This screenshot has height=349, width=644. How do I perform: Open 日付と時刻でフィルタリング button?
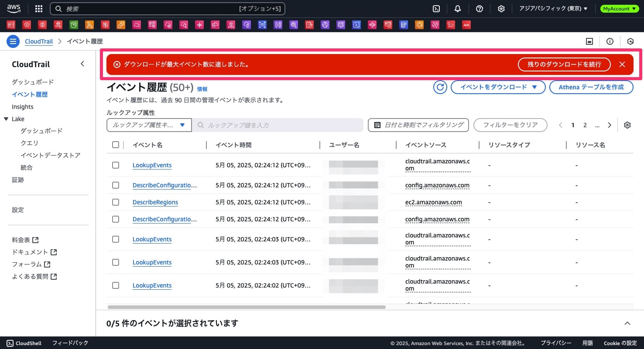[418, 125]
